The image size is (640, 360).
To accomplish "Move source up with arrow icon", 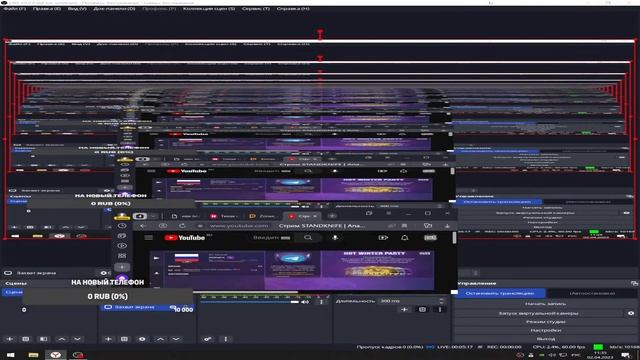I will tap(160, 339).
